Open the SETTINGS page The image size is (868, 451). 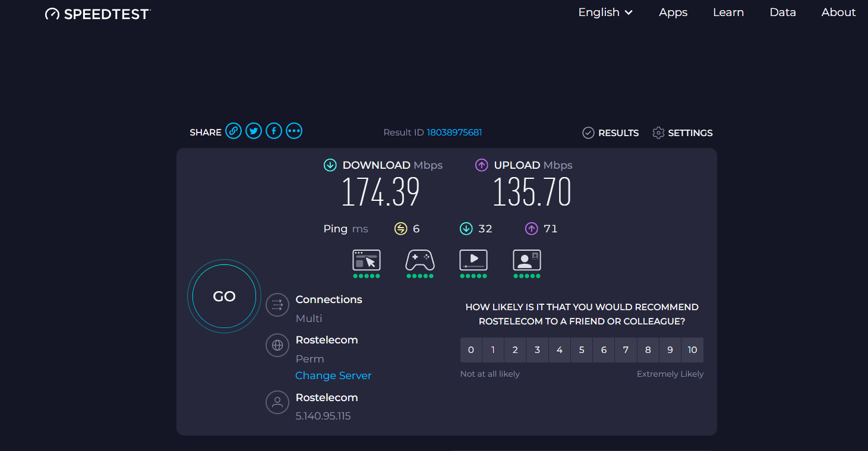click(690, 133)
